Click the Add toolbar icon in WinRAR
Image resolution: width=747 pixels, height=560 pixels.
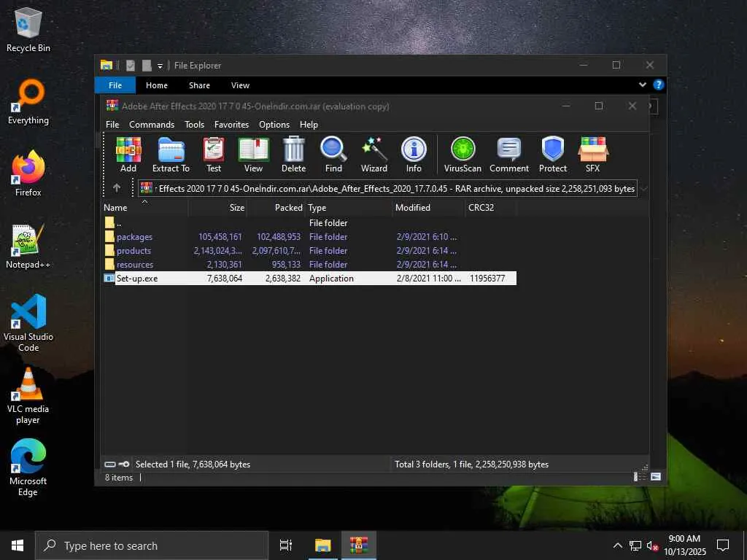128,155
